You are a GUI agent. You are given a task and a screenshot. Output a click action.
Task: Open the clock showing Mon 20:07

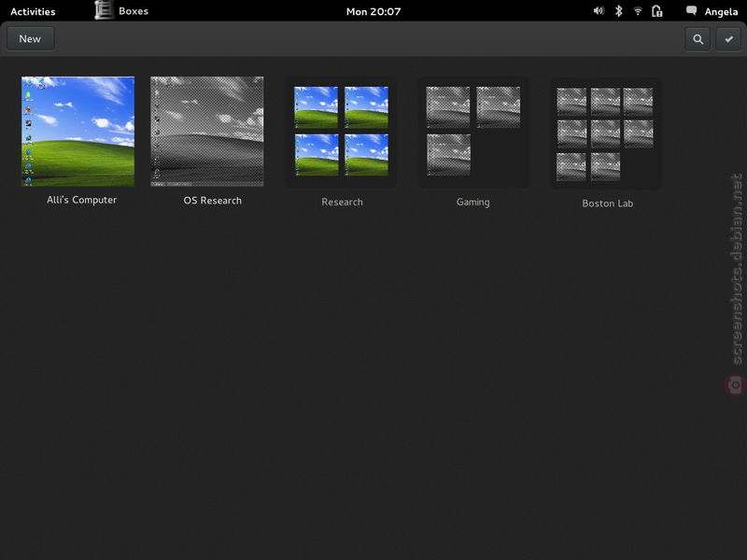pyautogui.click(x=373, y=11)
